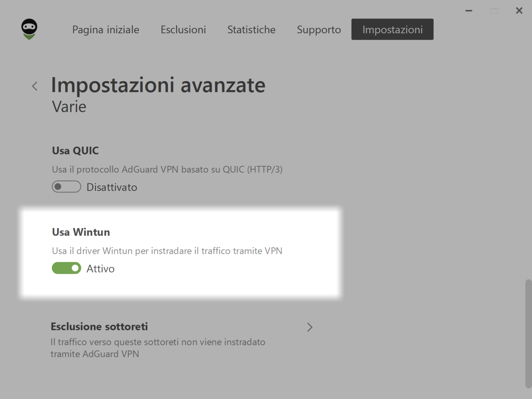The image size is (532, 399).
Task: Click the Wintun driver description text
Action: point(167,251)
